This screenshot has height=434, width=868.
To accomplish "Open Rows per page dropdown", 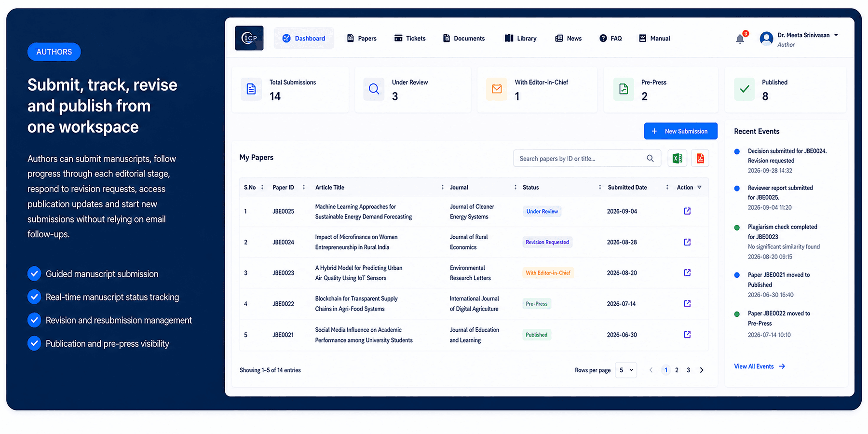I will pyautogui.click(x=626, y=370).
